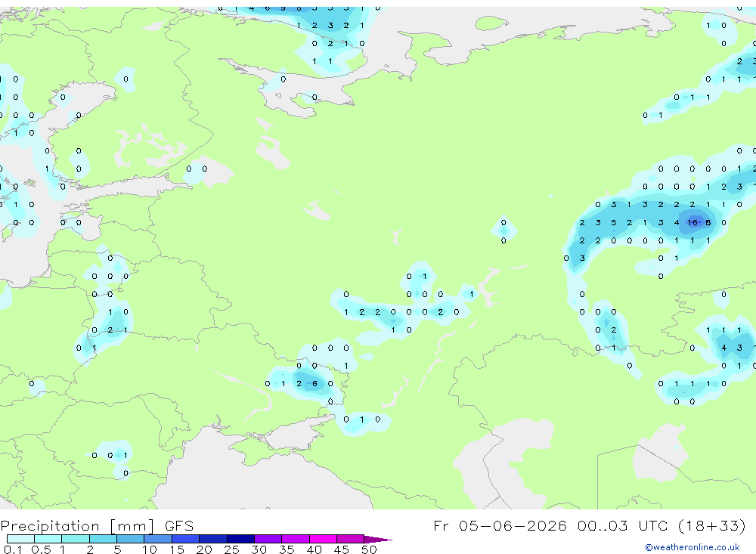The width and height of the screenshot is (756, 554).
Task: Click the legend label "30"
Action: point(259,549)
